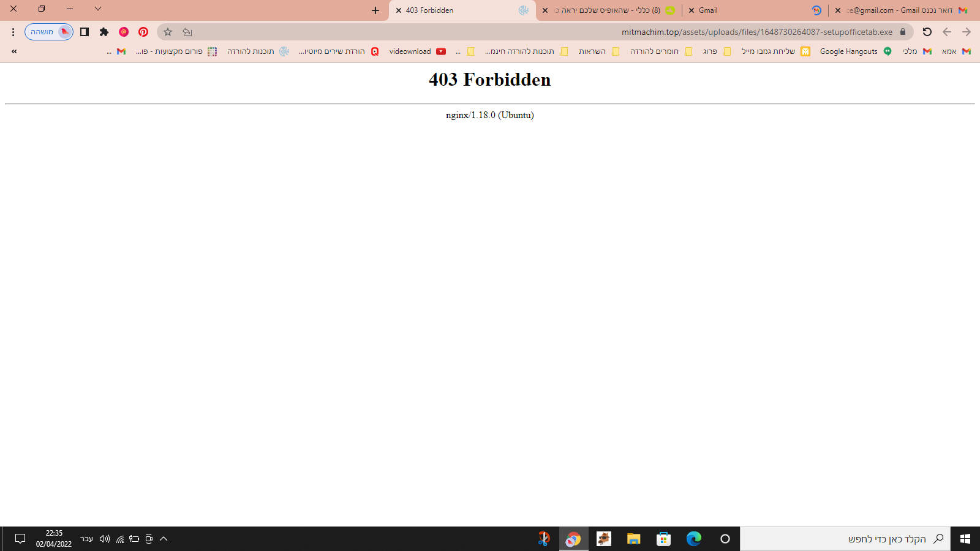980x551 pixels.
Task: Open the red circular extension beside Pinterest
Action: (124, 32)
